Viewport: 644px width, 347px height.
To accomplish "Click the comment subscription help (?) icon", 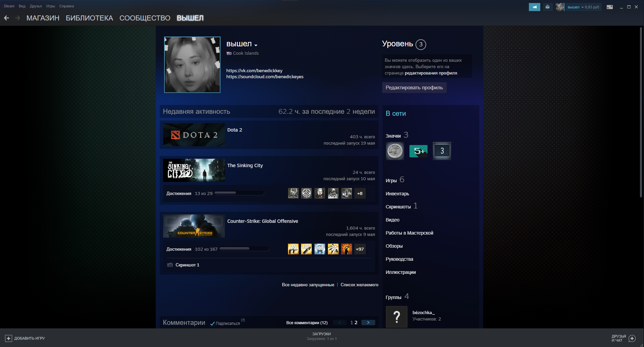I will 243,320.
